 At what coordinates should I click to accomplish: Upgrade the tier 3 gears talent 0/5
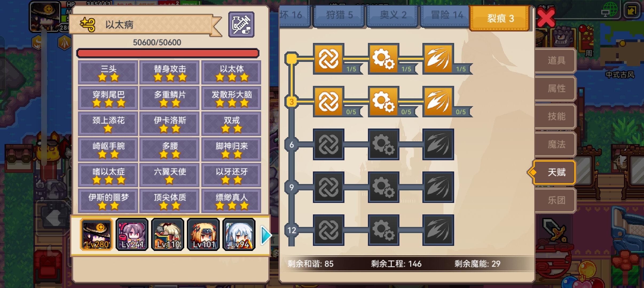[383, 102]
